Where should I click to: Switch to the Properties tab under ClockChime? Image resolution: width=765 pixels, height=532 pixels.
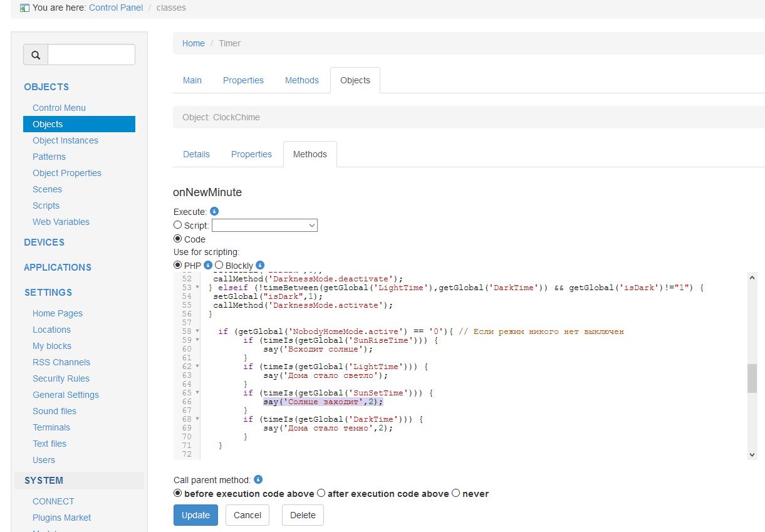[251, 154]
